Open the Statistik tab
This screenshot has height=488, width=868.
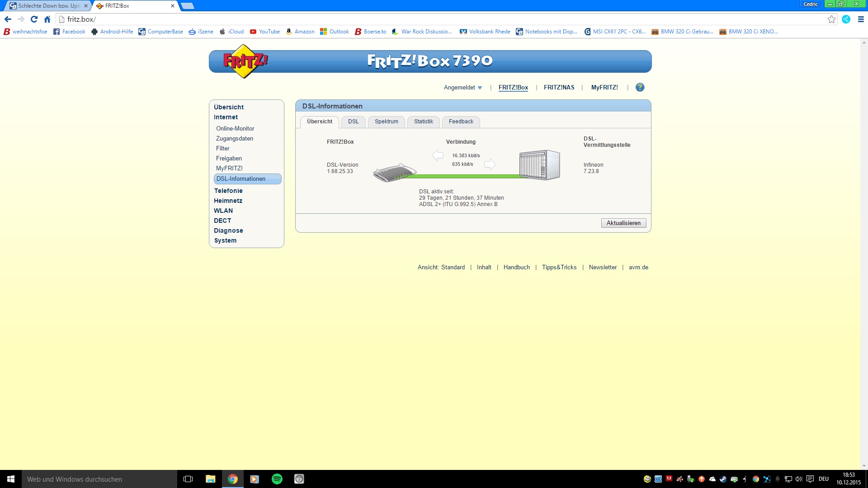[x=423, y=122]
